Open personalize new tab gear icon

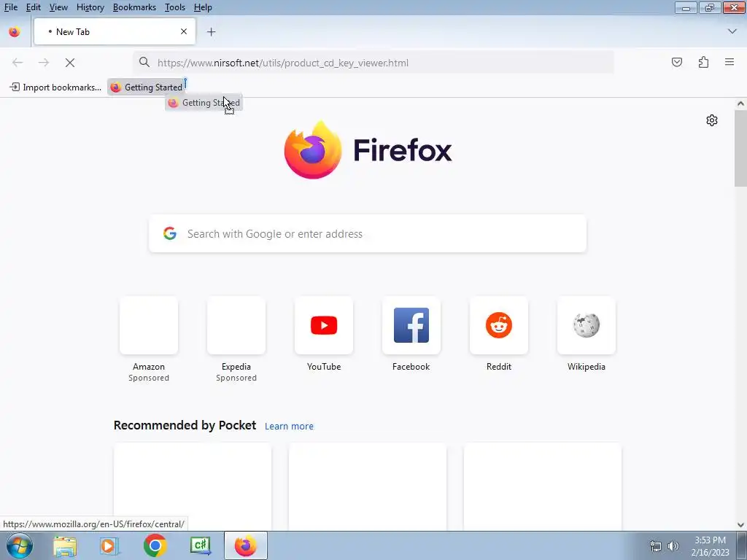coord(712,120)
